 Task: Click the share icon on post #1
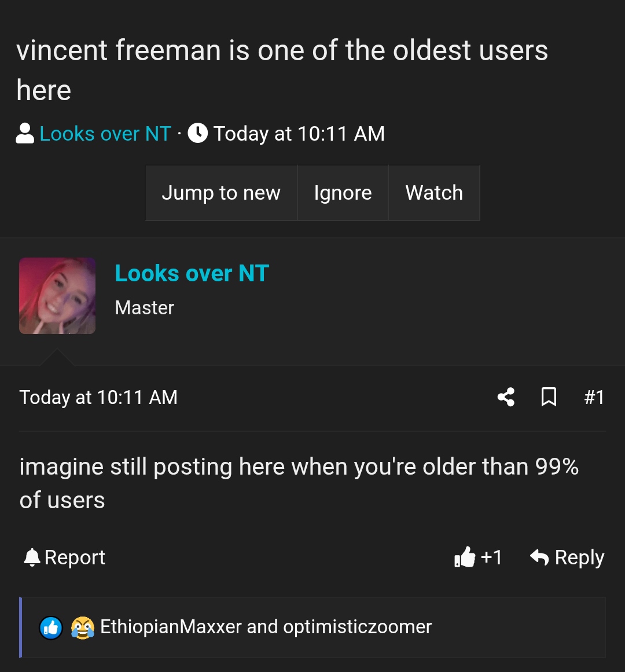(506, 397)
